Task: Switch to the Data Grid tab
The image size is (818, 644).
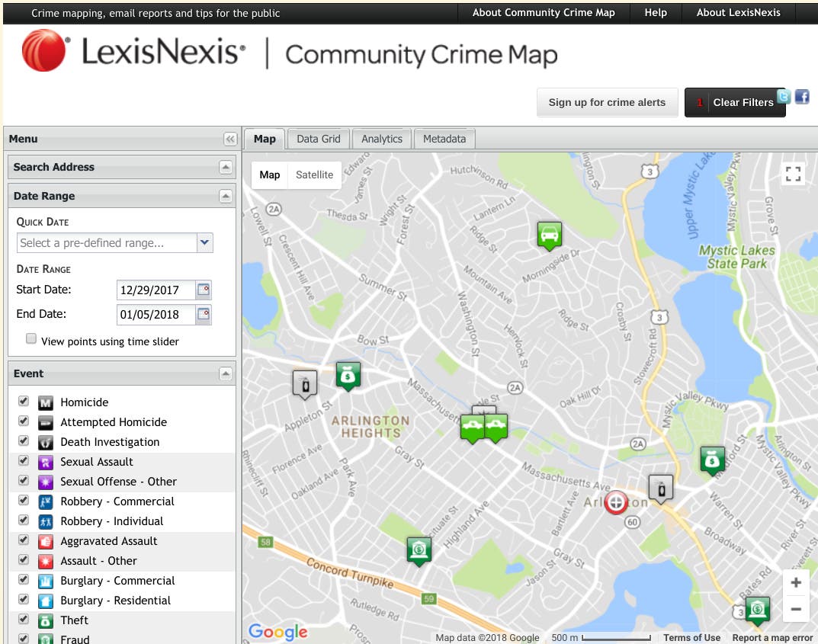Action: [x=318, y=139]
